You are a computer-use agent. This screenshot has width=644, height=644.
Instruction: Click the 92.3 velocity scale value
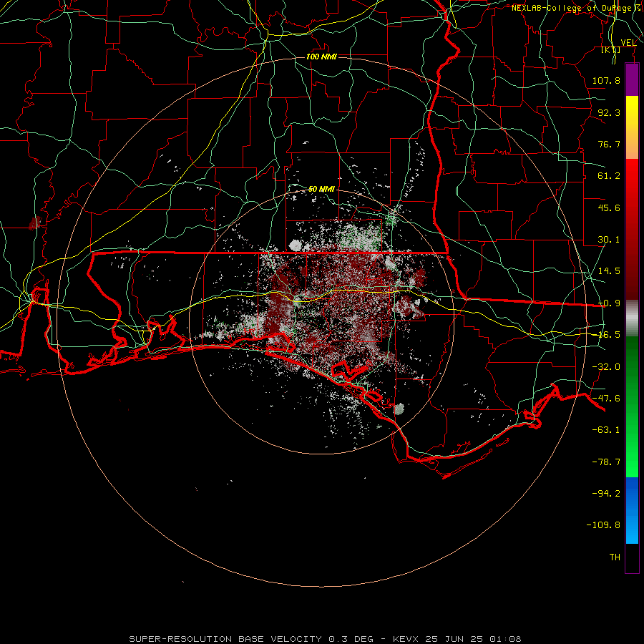click(x=609, y=112)
